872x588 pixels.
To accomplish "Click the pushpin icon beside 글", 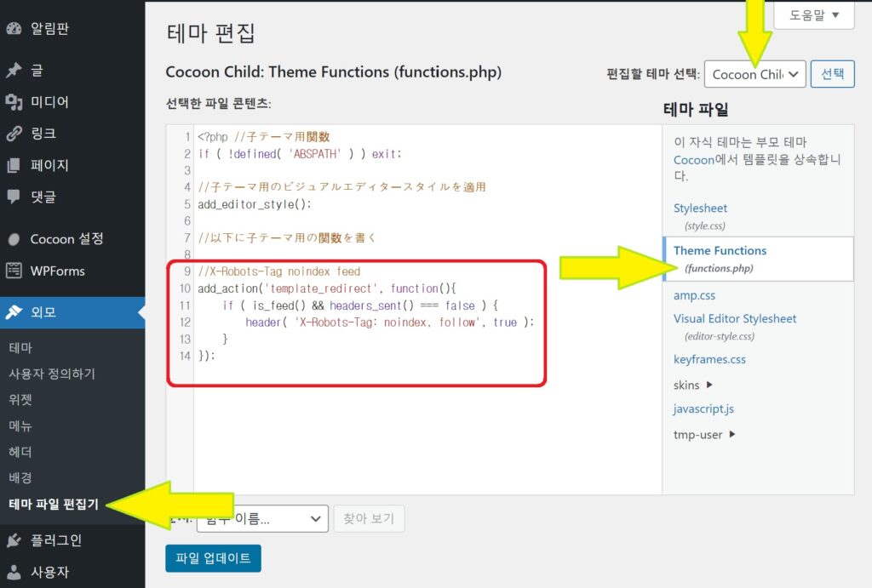I will click(14, 71).
